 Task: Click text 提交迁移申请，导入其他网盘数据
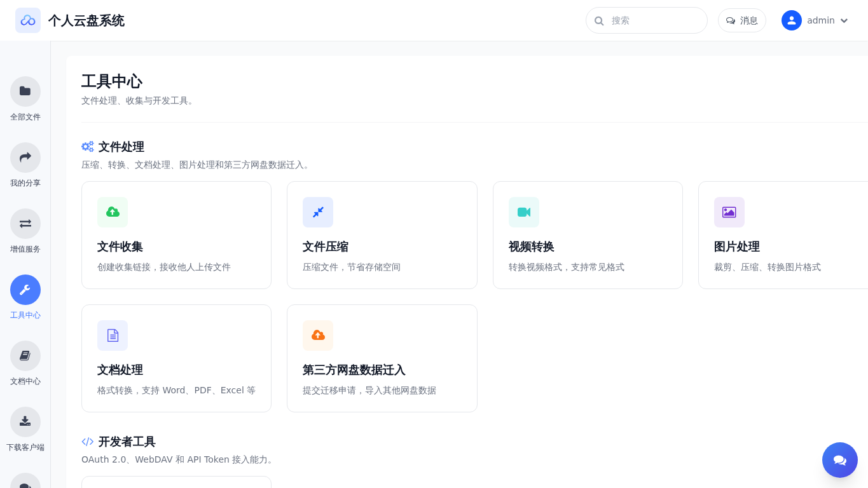(369, 390)
